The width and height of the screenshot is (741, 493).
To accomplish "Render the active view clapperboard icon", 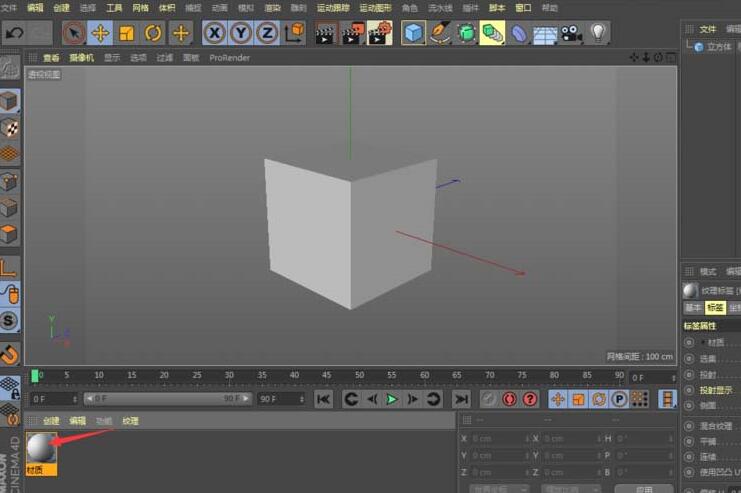I will pos(326,33).
